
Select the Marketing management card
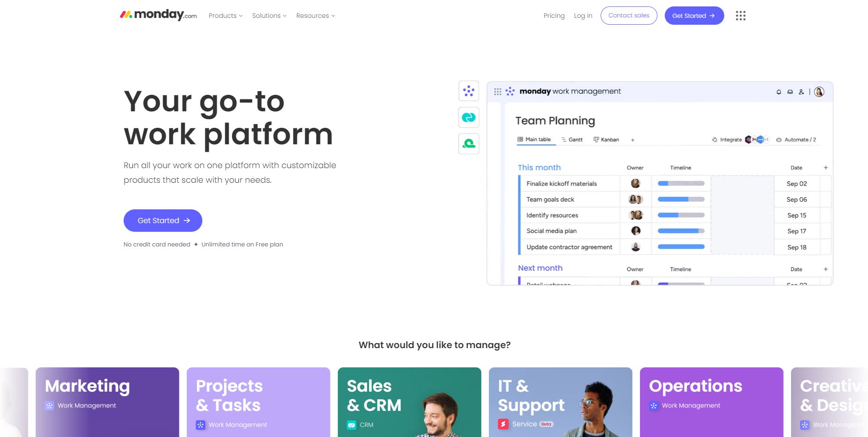pos(107,402)
